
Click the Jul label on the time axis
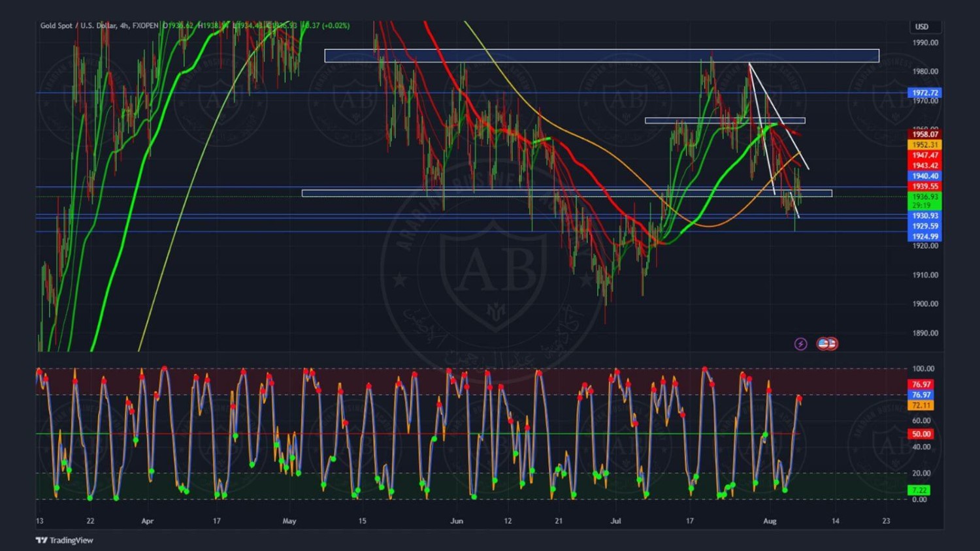click(x=615, y=521)
